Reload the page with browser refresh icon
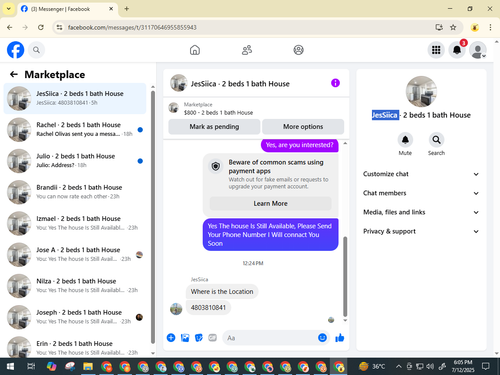The image size is (500, 375). pyautogui.click(x=41, y=27)
